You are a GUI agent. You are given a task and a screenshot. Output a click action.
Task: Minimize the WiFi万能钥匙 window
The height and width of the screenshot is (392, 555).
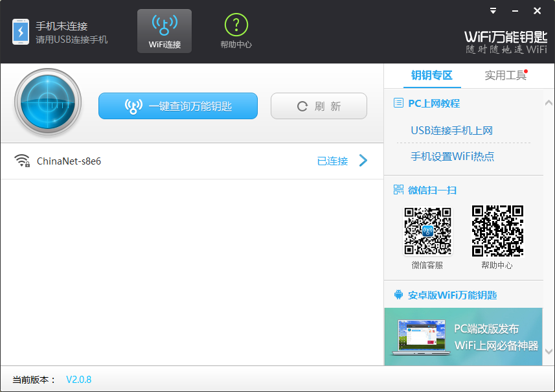coord(515,11)
